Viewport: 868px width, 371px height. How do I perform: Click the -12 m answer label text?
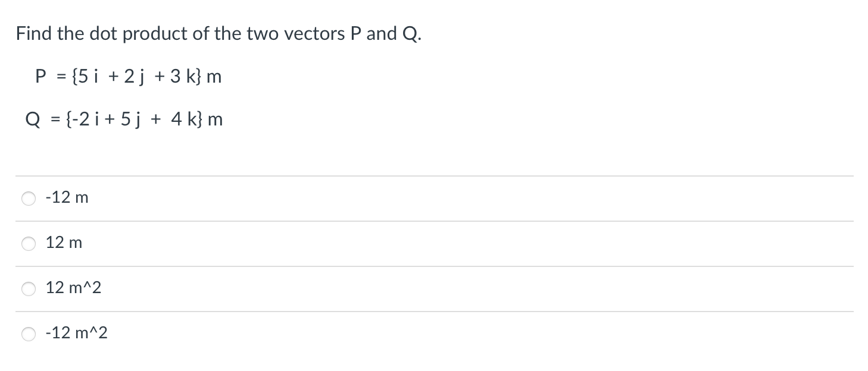point(67,197)
